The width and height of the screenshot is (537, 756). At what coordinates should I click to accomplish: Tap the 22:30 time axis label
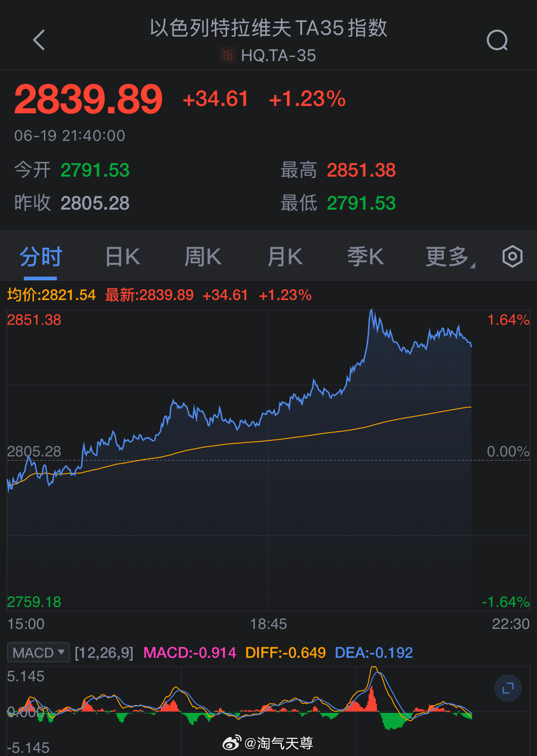click(x=511, y=624)
